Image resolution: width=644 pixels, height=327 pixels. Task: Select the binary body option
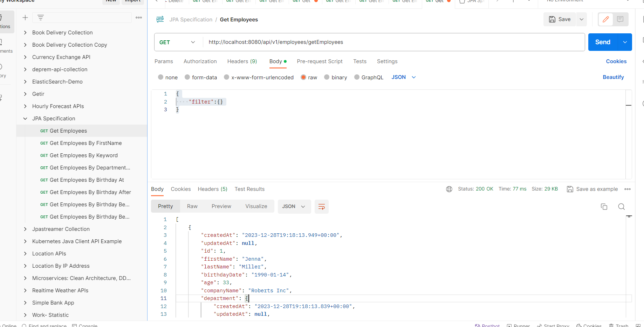(336, 77)
